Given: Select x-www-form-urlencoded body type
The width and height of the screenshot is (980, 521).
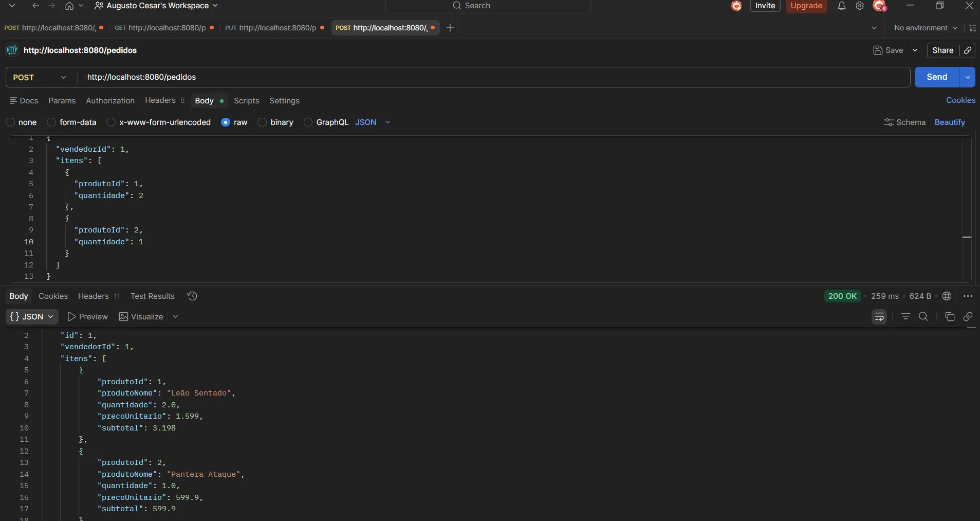Looking at the screenshot, I should pos(110,122).
